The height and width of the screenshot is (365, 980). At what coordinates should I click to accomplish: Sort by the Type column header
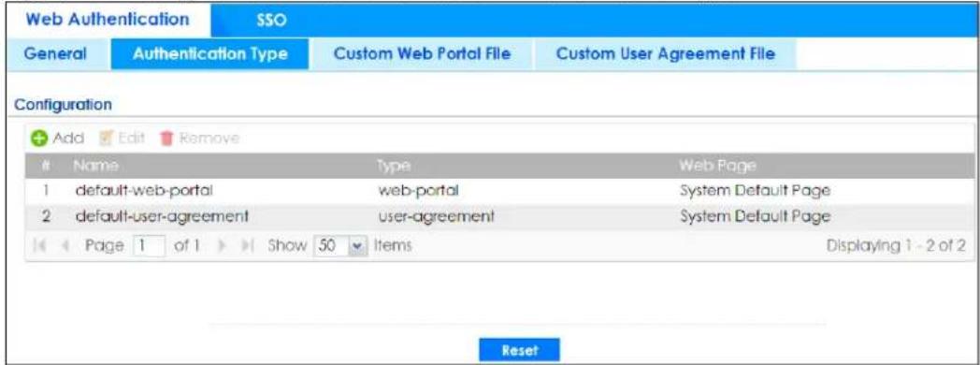point(393,165)
